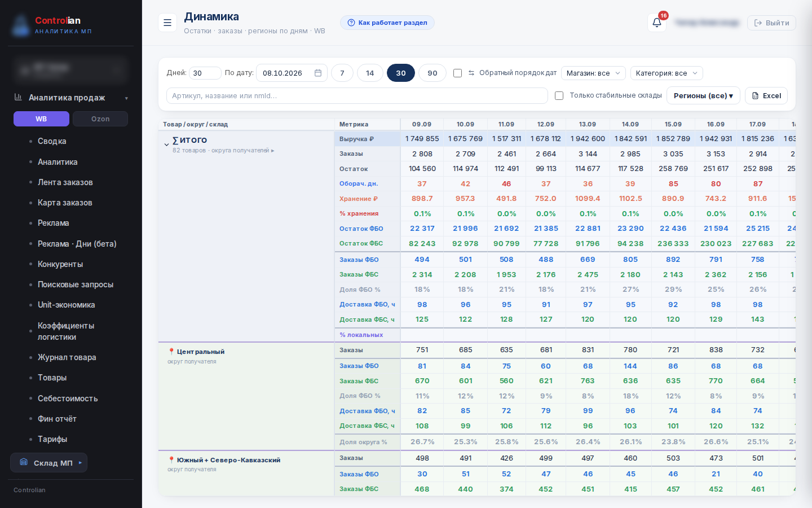The width and height of the screenshot is (812, 508).
Task: Open the Категория: все dropdown
Action: (667, 73)
